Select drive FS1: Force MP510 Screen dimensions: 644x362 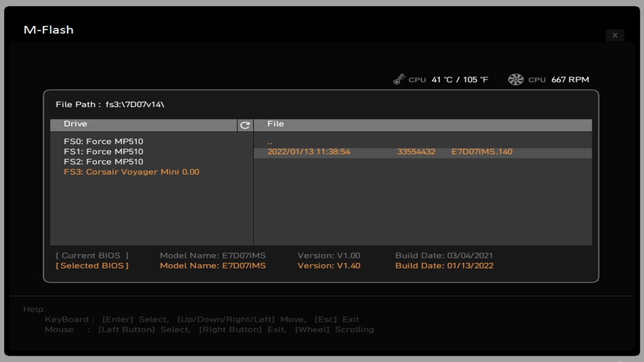(104, 152)
